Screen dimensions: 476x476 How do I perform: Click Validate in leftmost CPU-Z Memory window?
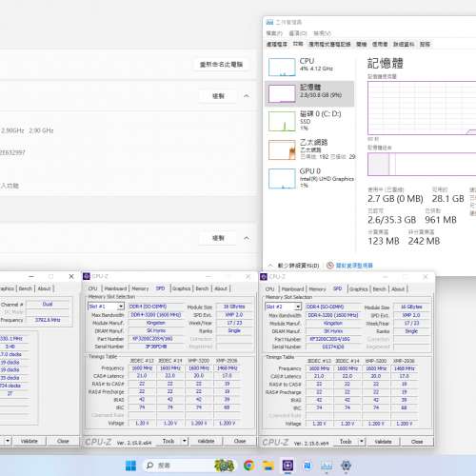tap(30, 441)
